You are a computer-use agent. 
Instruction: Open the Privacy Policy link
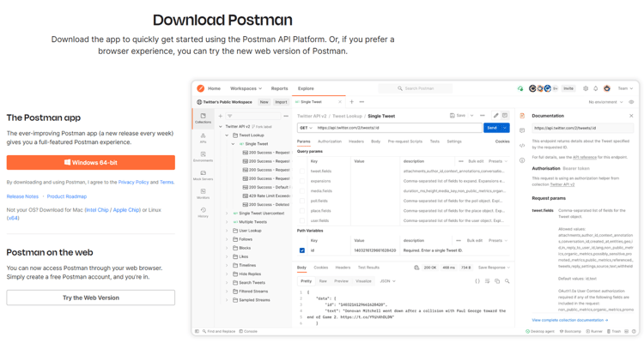(133, 182)
